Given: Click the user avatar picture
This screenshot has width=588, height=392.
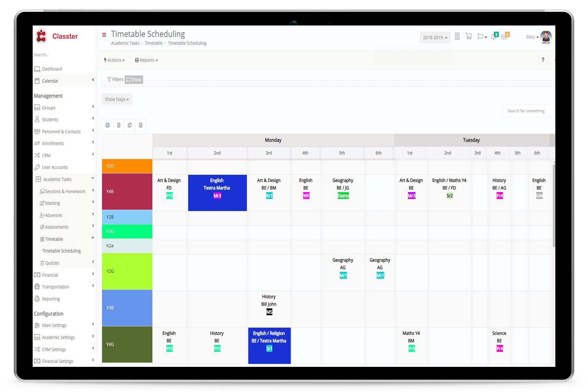Looking at the screenshot, I should 546,37.
